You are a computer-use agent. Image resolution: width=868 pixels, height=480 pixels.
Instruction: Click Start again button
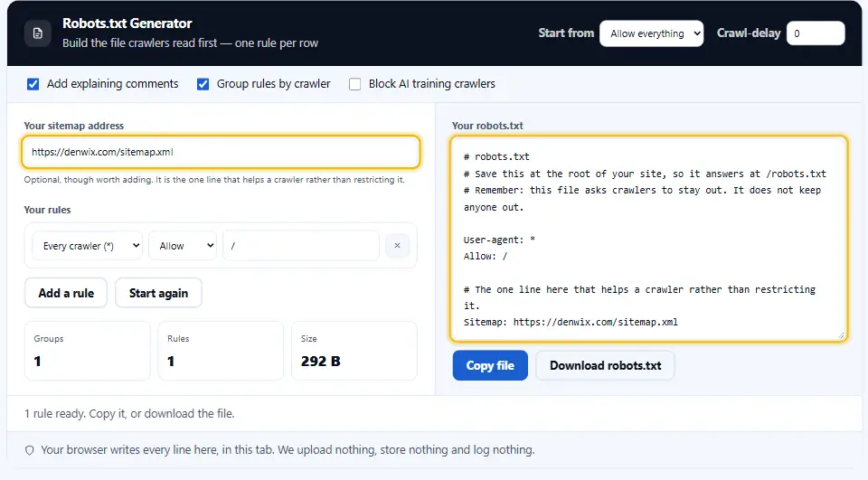(x=158, y=293)
